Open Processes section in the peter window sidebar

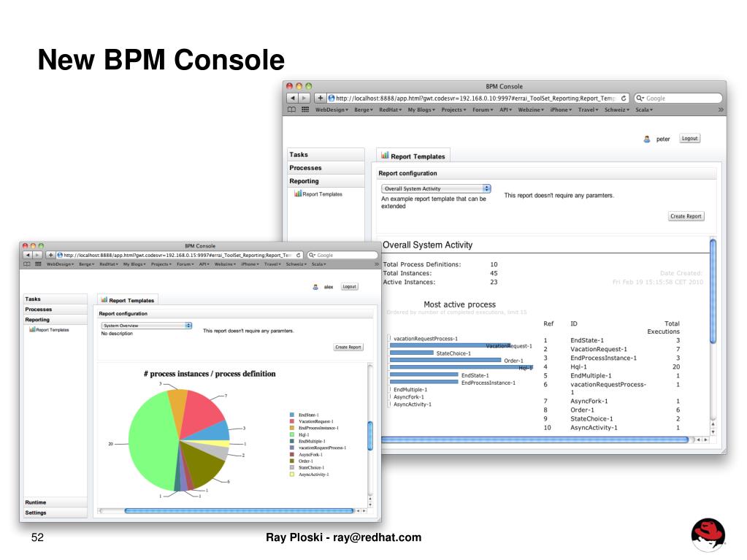(x=326, y=168)
